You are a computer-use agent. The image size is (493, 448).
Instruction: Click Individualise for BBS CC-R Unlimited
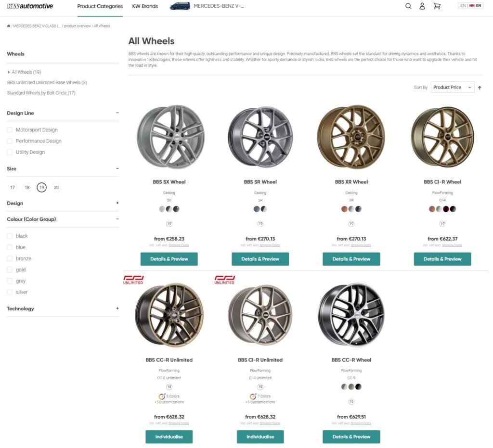tap(169, 437)
